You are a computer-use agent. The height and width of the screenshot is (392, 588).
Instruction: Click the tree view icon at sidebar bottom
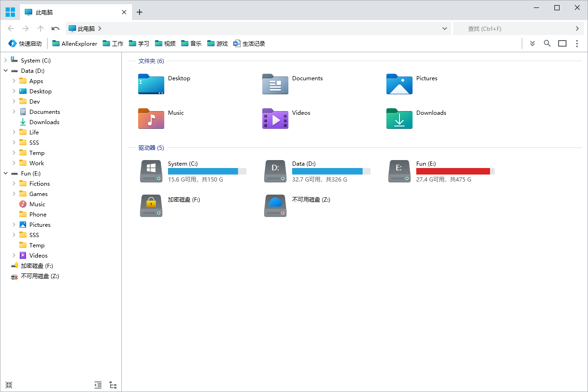(113, 385)
